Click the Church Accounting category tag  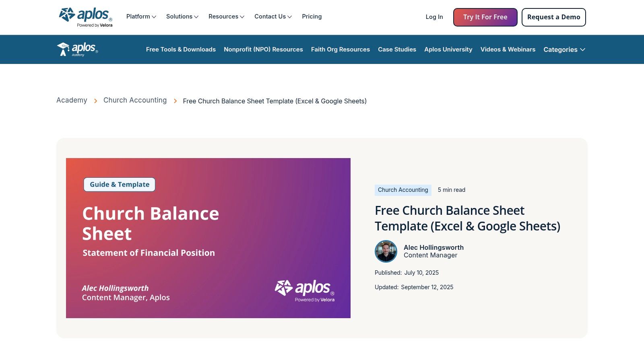point(403,190)
